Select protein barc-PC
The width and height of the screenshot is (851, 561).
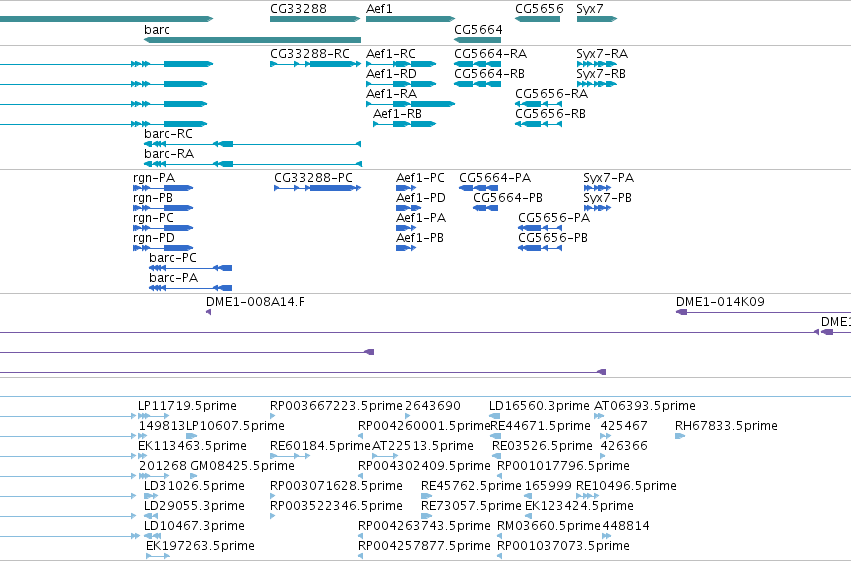point(190,269)
